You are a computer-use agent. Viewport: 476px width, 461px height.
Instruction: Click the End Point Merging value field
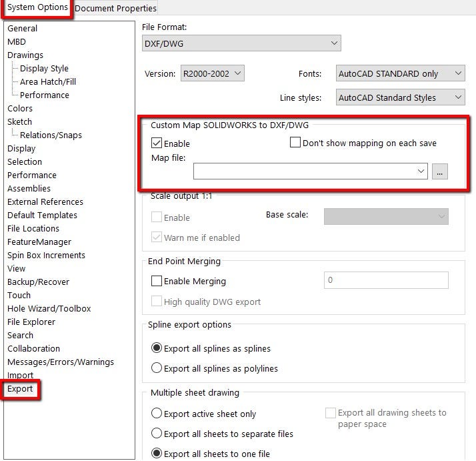[386, 280]
